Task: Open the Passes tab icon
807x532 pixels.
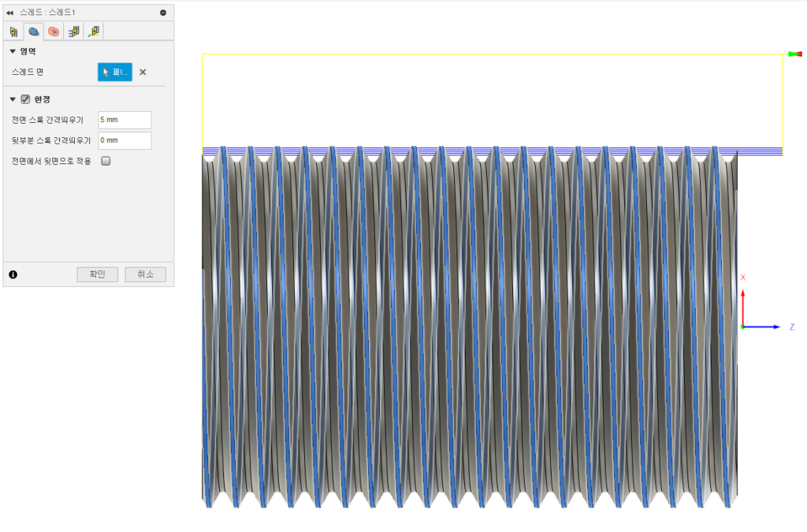Action: tap(73, 32)
